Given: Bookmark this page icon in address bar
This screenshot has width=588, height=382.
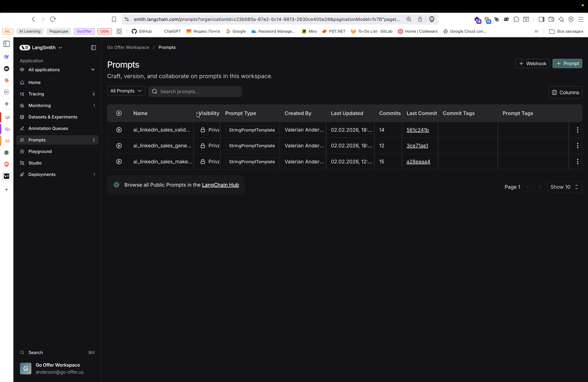Looking at the screenshot, I should click(114, 19).
